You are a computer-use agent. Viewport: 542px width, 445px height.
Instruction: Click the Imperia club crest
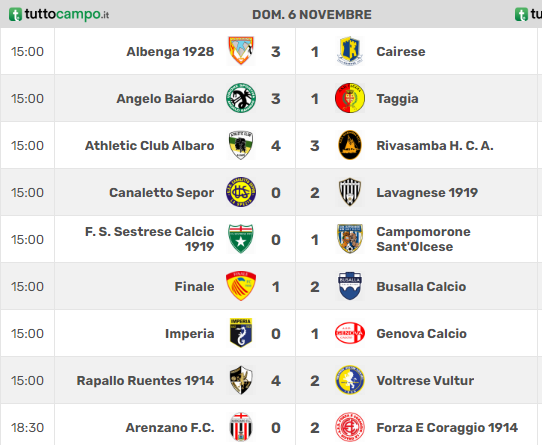click(x=241, y=333)
